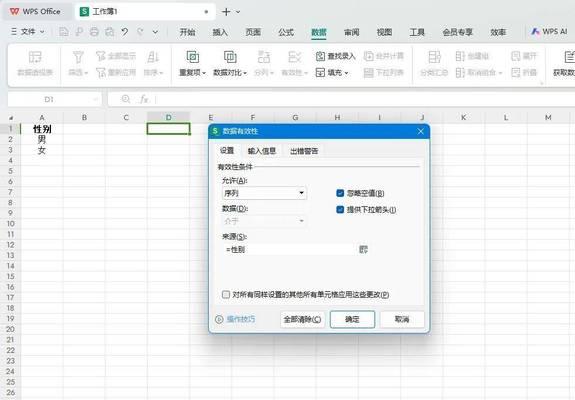The width and height of the screenshot is (575, 400).
Task: Click the Insert Function fx icon
Action: tap(144, 99)
